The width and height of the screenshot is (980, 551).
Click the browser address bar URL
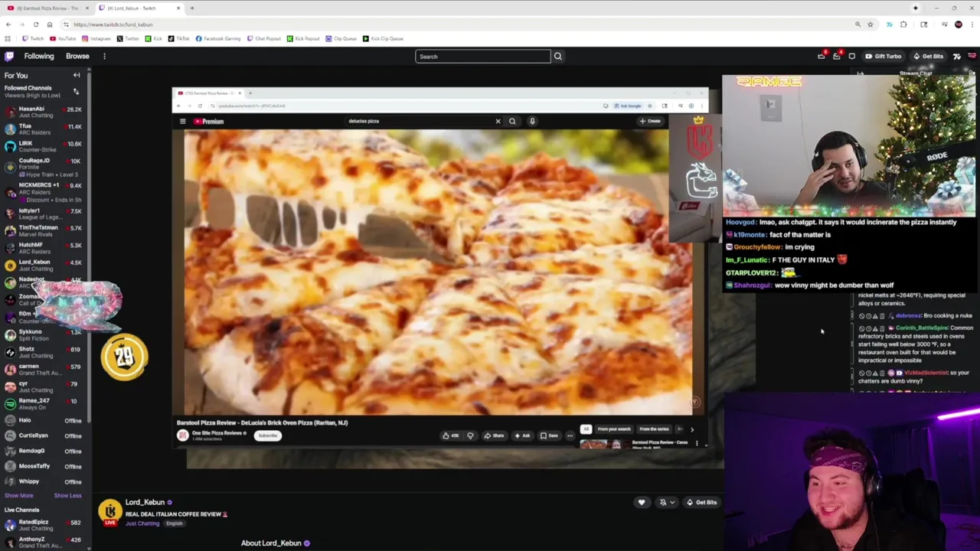tap(113, 24)
